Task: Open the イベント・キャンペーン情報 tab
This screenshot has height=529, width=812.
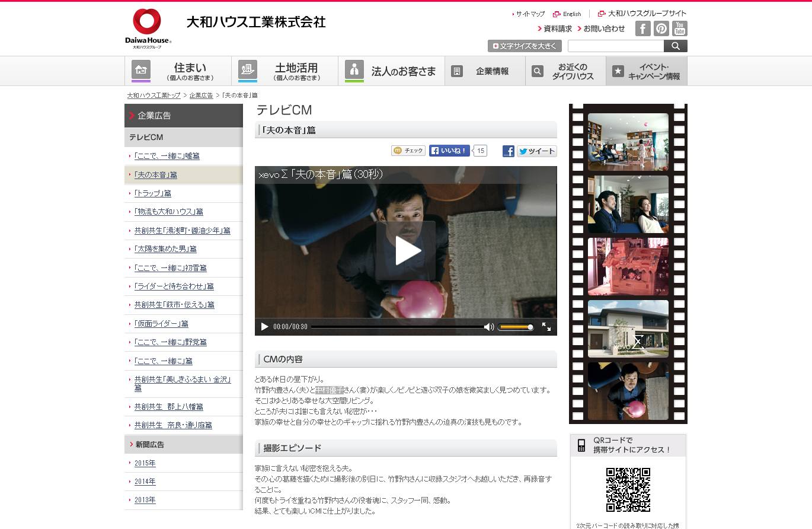Action: coord(647,71)
